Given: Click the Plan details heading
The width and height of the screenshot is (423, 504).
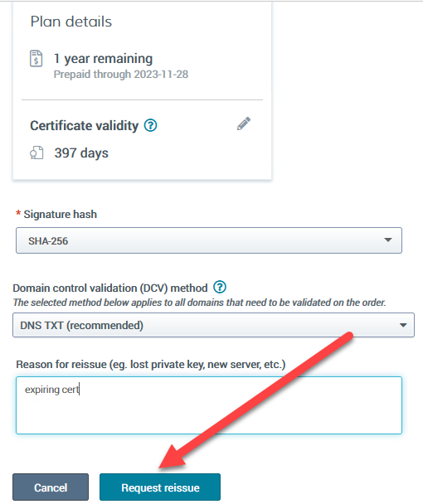Looking at the screenshot, I should pos(71,22).
